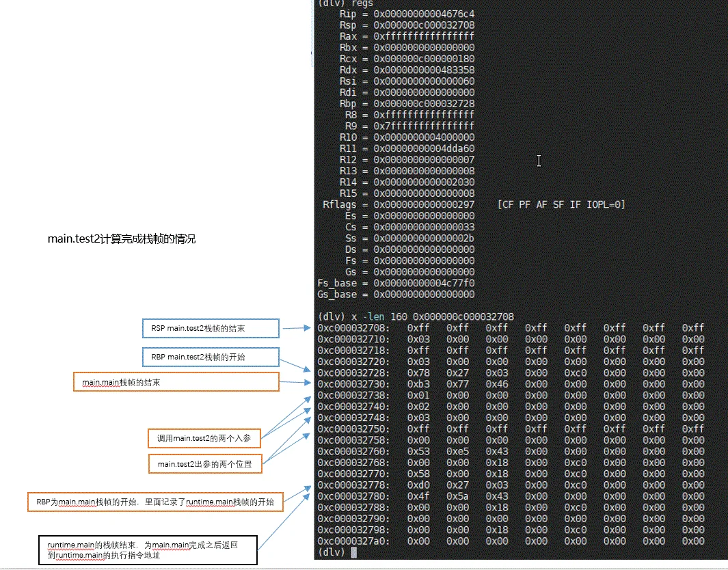
Task: Click memory address label 0xc000032780
Action: 353,496
